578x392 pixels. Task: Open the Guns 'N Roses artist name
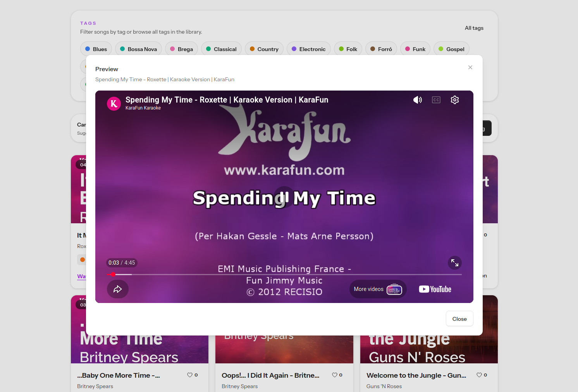384,386
